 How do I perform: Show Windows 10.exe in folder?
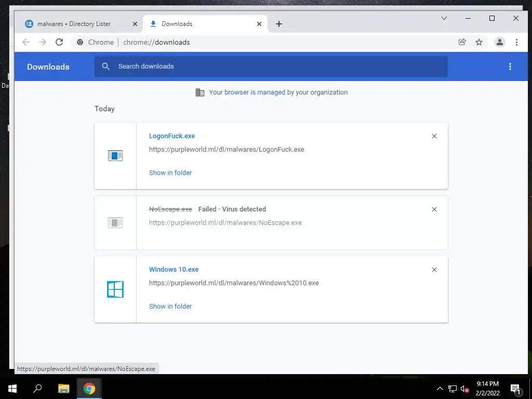tap(170, 307)
